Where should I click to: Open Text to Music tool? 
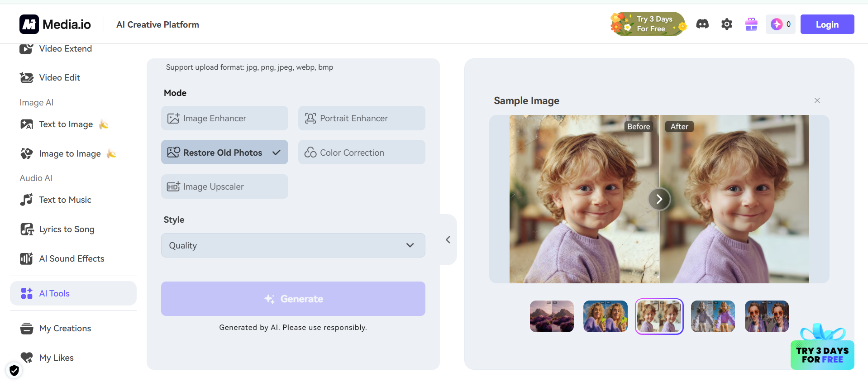pyautogui.click(x=65, y=200)
